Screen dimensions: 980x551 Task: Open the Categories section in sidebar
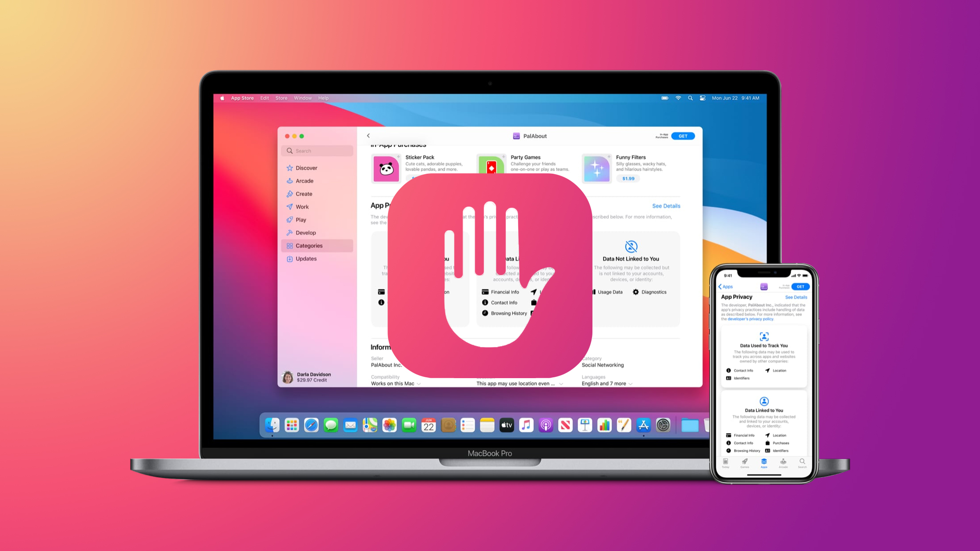click(x=309, y=246)
